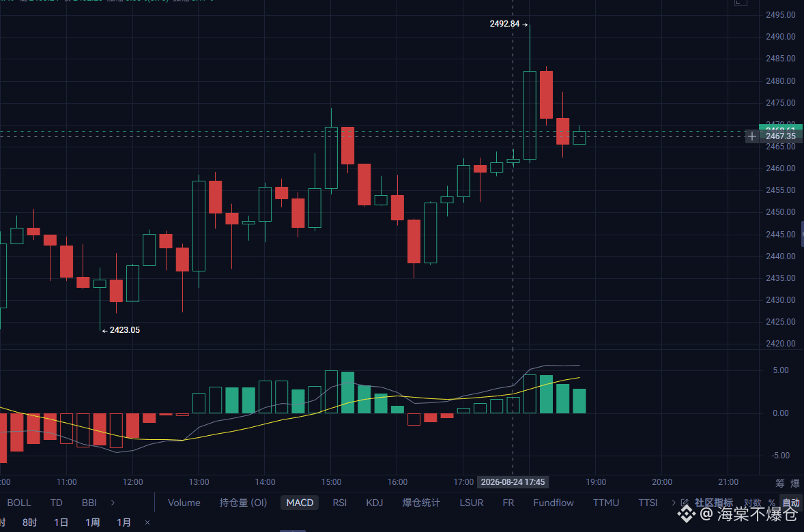Expand more main indicators after BBI

click(x=113, y=503)
